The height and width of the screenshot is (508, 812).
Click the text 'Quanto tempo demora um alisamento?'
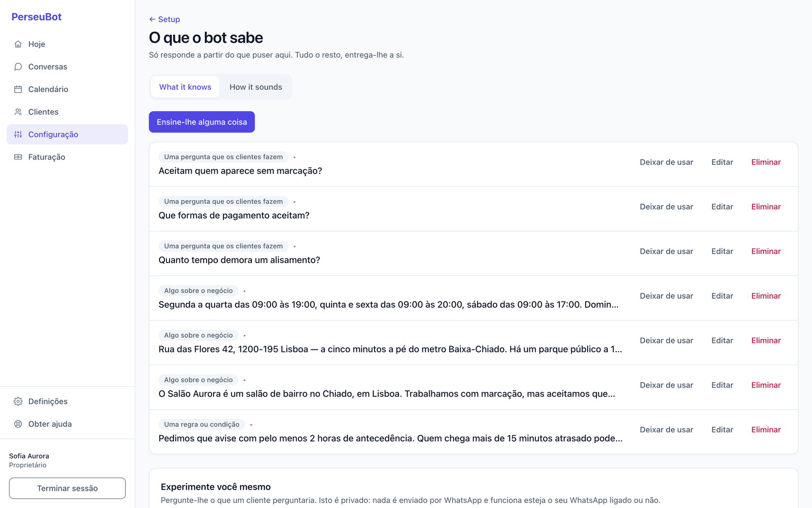(239, 260)
